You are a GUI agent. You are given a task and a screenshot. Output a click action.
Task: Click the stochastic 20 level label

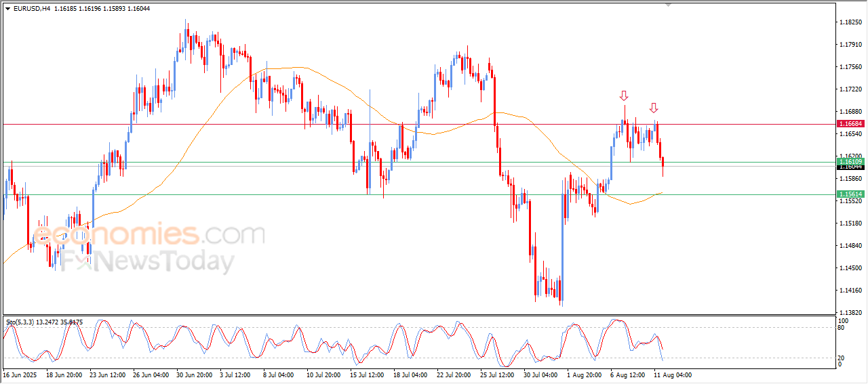pyautogui.click(x=842, y=357)
